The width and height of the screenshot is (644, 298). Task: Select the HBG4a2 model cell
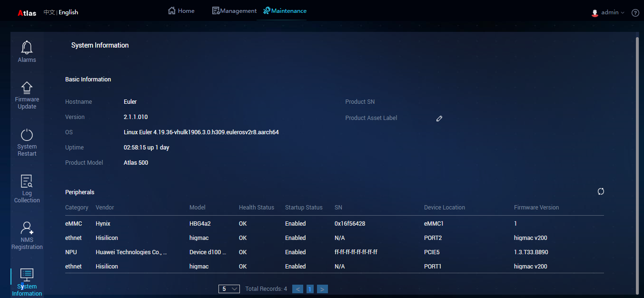201,224
